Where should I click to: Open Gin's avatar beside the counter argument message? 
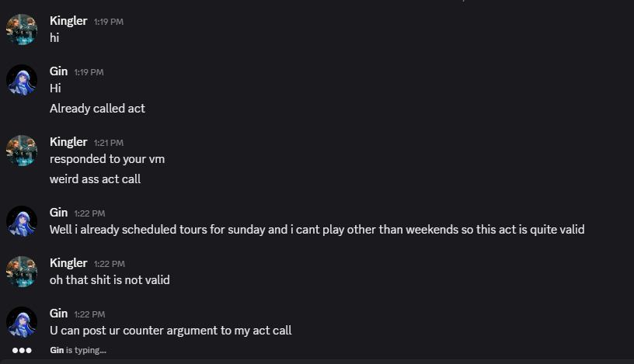[x=22, y=322]
